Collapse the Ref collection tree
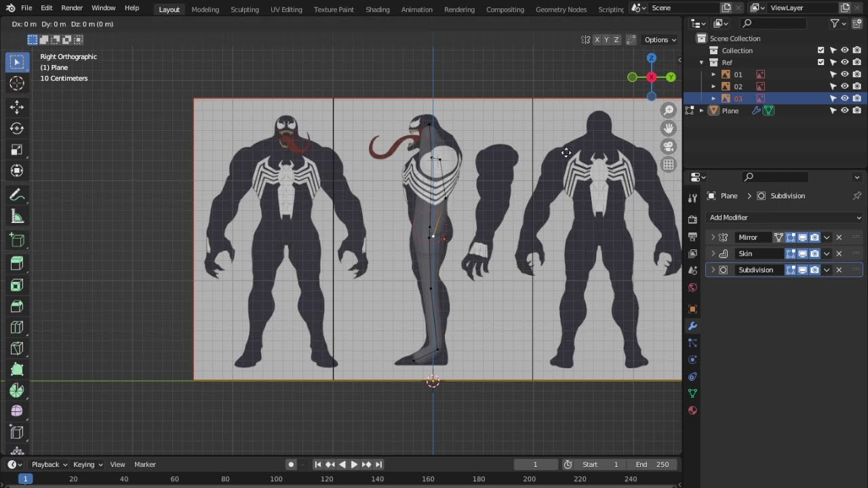 702,62
